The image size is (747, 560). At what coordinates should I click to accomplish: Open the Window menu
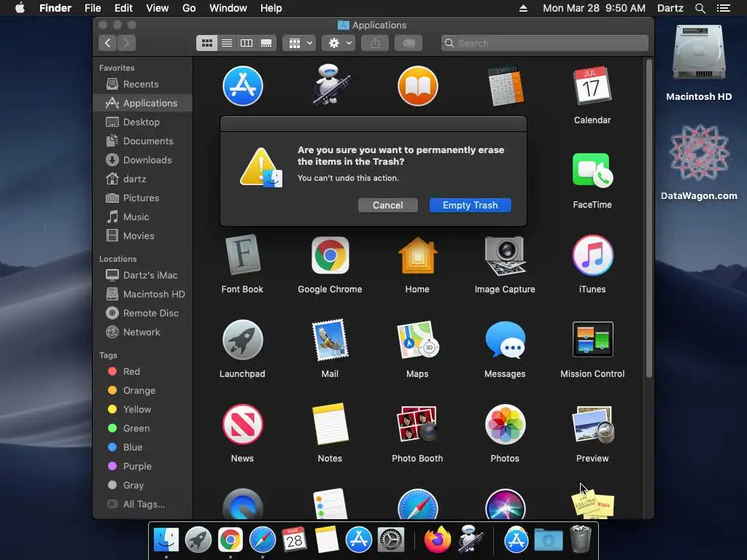(x=228, y=8)
